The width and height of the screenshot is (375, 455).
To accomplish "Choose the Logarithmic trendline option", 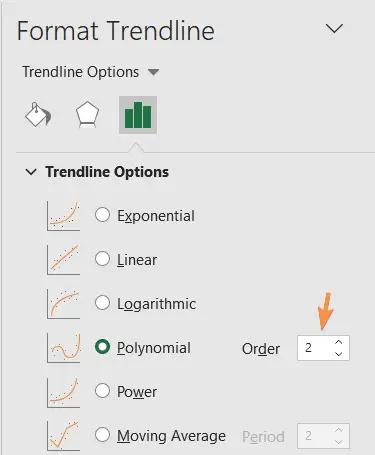I will (102, 303).
